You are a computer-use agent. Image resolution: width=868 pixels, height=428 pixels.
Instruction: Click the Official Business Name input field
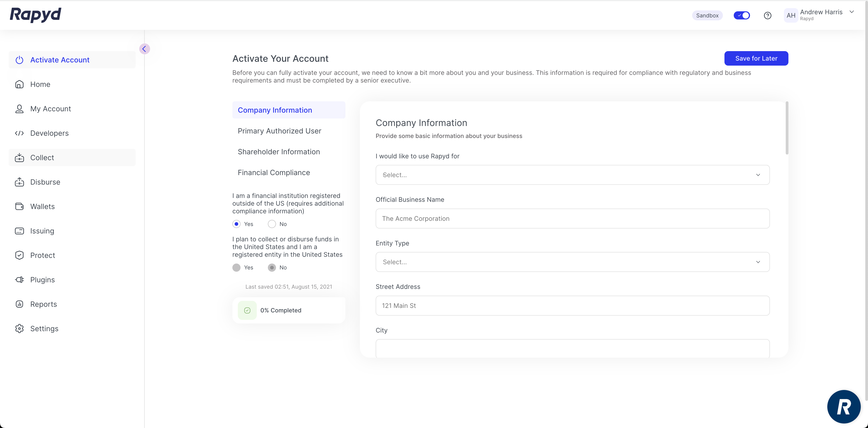point(572,219)
